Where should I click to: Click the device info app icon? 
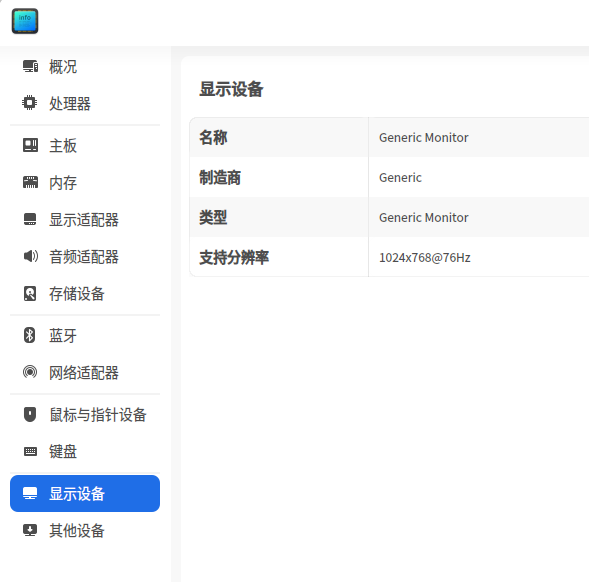click(x=25, y=21)
